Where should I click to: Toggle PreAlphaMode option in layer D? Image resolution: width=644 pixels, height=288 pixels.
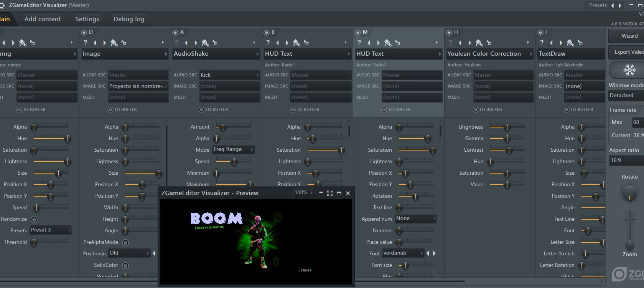coord(125,242)
